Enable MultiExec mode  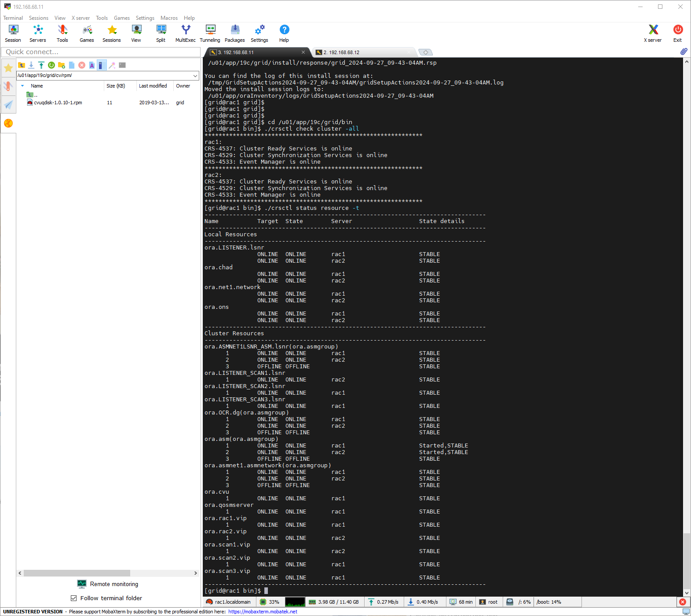186,33
